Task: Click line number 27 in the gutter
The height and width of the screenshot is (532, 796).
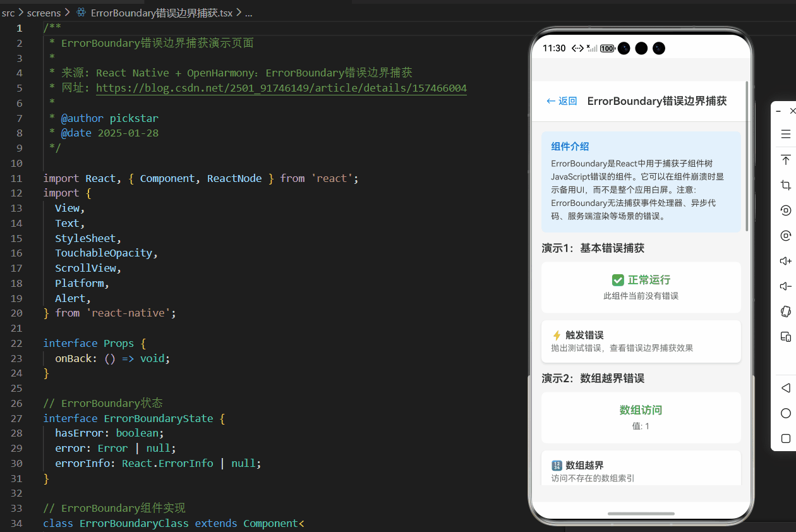Action: [x=16, y=418]
